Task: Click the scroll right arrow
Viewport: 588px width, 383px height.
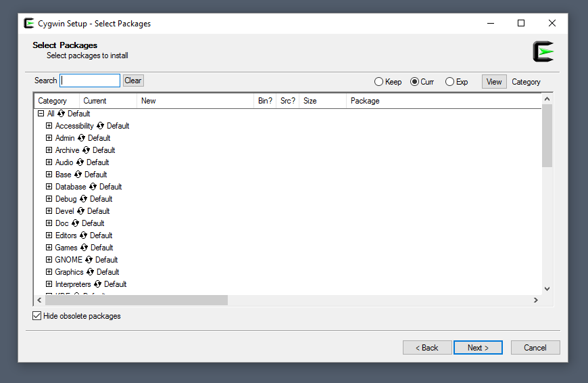Action: click(536, 300)
